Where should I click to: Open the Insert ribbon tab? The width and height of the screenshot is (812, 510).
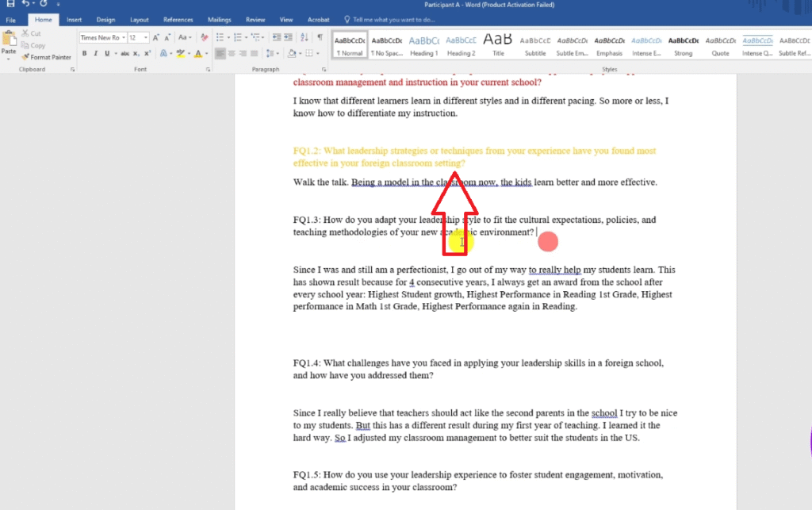click(x=74, y=19)
